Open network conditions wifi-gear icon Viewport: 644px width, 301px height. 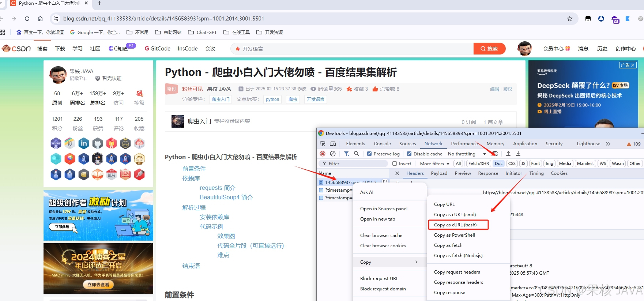click(495, 154)
